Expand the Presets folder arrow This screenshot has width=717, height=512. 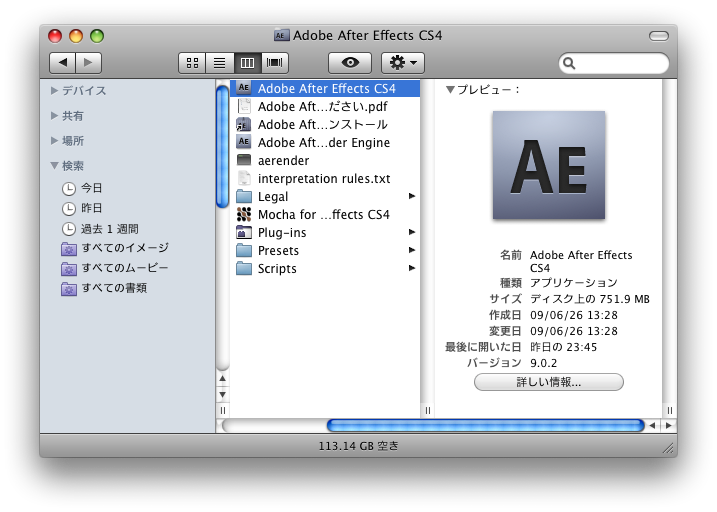point(412,250)
